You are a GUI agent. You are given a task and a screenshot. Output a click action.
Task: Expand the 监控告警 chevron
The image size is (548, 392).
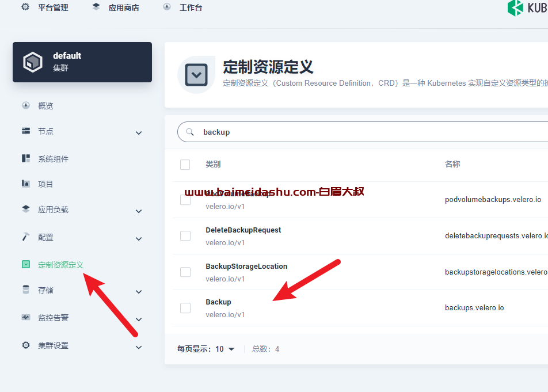click(139, 319)
